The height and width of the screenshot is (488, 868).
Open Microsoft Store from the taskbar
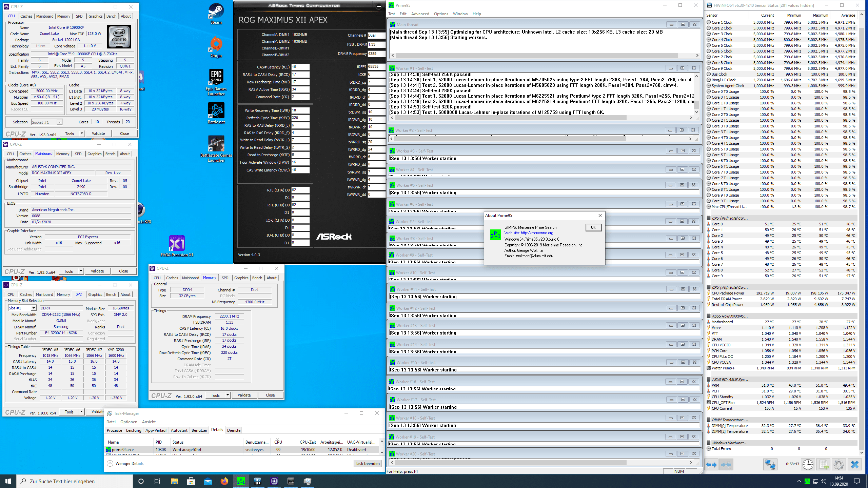pyautogui.click(x=191, y=481)
